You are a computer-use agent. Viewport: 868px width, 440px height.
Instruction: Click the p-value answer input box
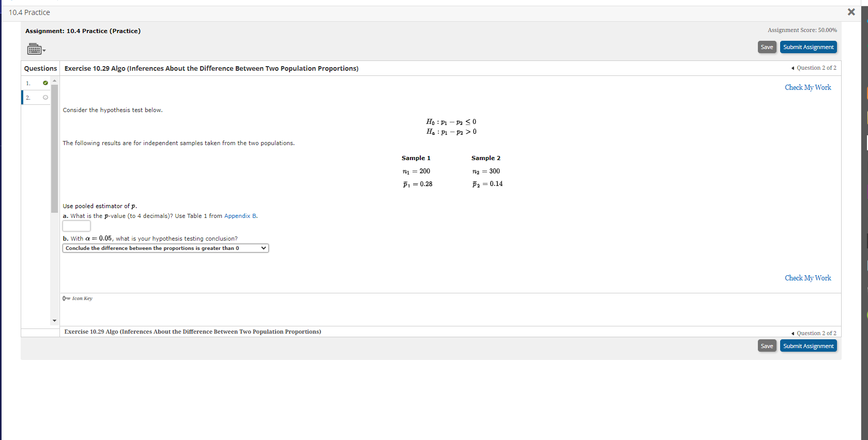pos(77,226)
